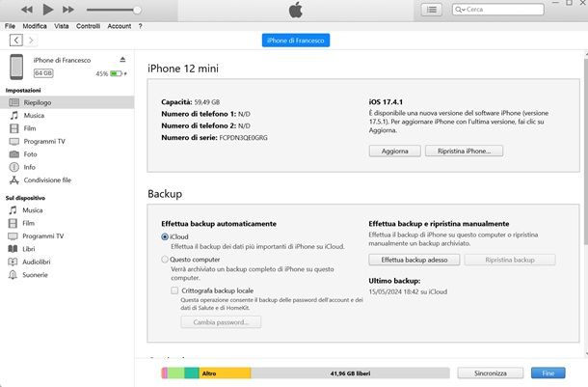Click the Programmi TV icon under Impostazioni
This screenshot has height=387, width=588.
pos(14,141)
